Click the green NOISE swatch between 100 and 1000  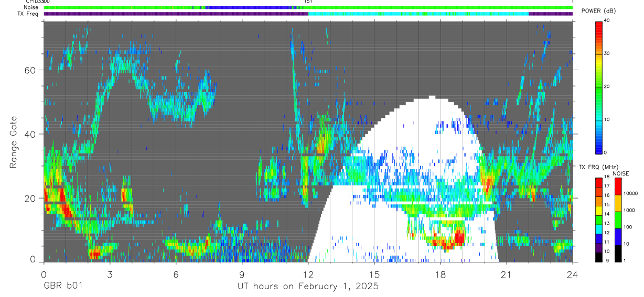(x=617, y=219)
